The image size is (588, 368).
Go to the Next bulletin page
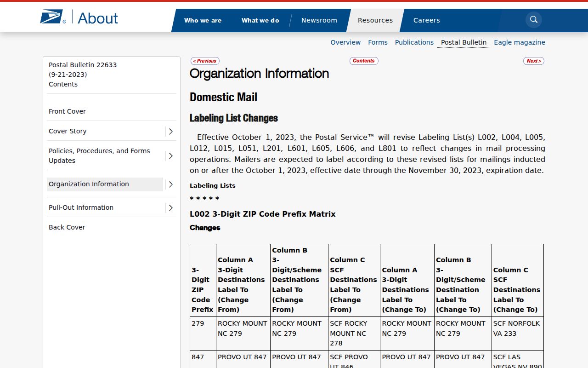pyautogui.click(x=534, y=61)
